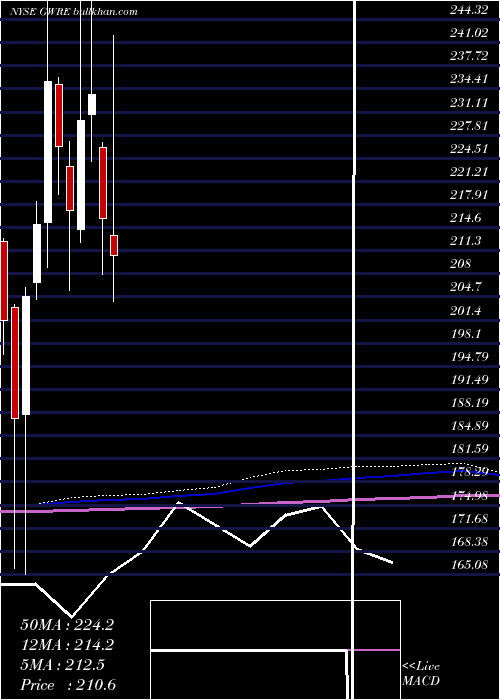500x700 pixels.
Task: Select the 231.11 axis value
Action: (468, 103)
